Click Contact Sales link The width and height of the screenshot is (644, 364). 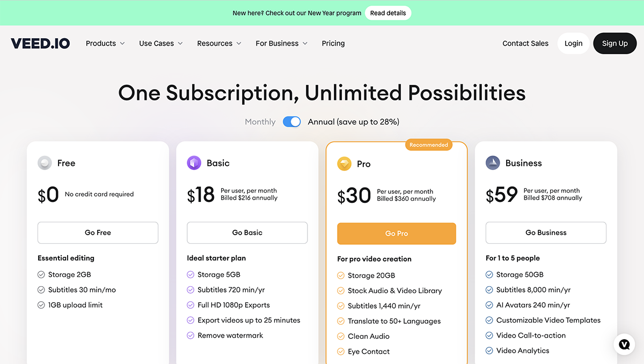point(525,43)
